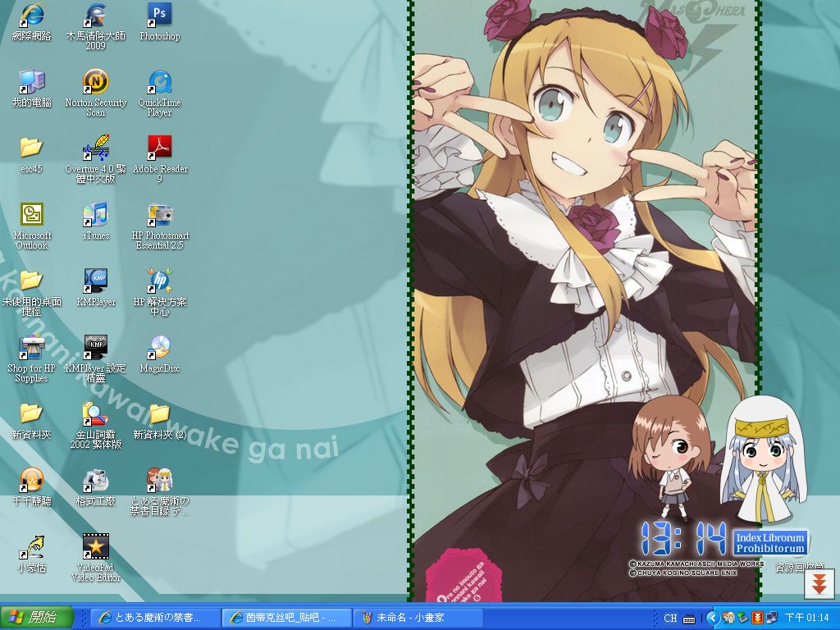Open 金山詞霸 2002 繁体版 shortcut

95,426
